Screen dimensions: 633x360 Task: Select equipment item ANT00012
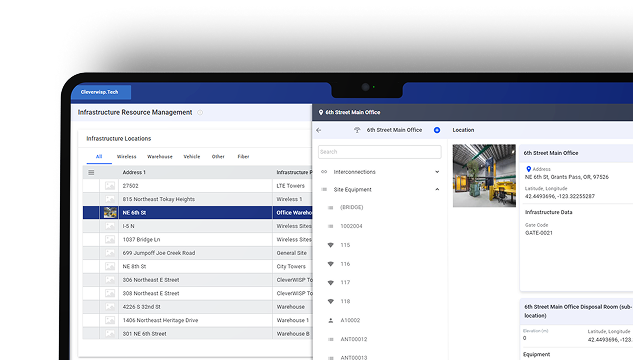click(x=354, y=339)
